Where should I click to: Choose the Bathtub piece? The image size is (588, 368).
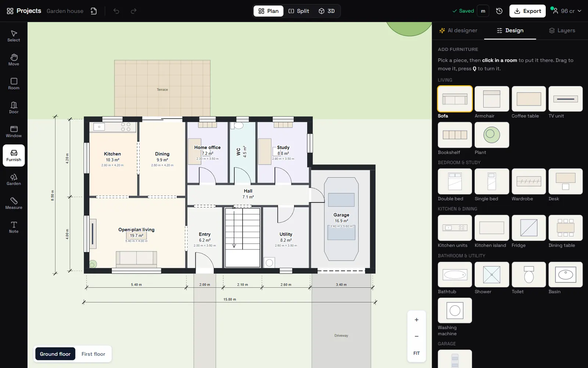(455, 275)
